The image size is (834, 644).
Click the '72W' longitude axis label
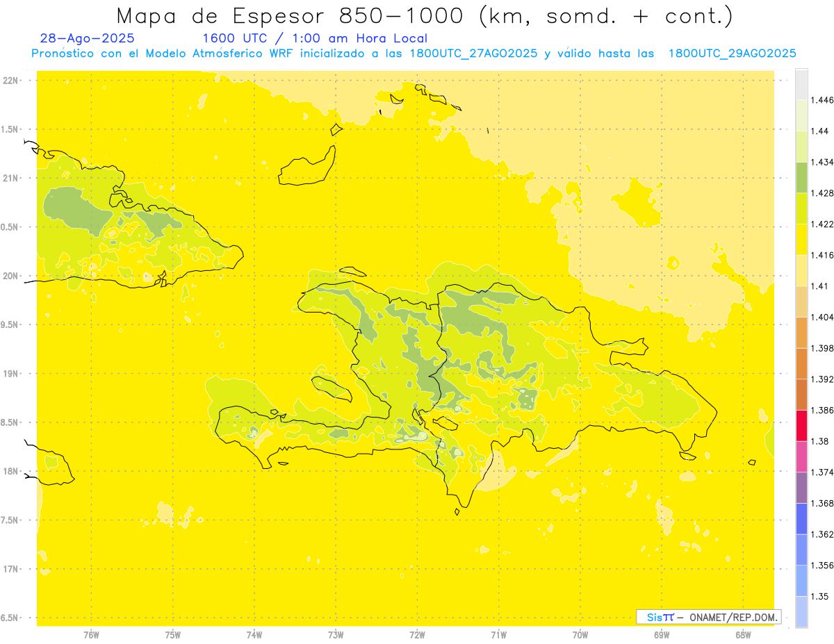coord(417,635)
